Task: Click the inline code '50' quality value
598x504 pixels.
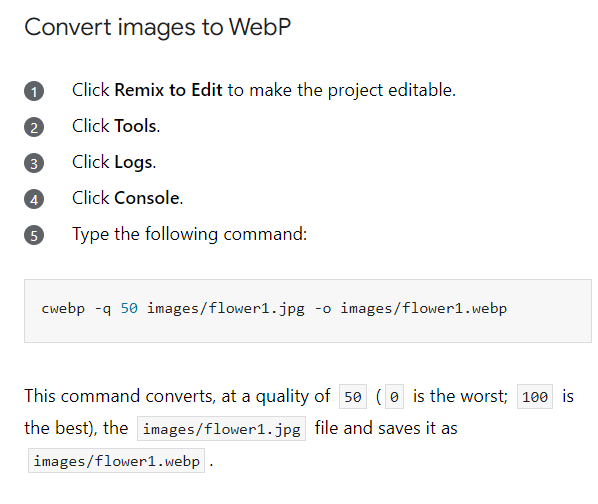Action: [353, 396]
